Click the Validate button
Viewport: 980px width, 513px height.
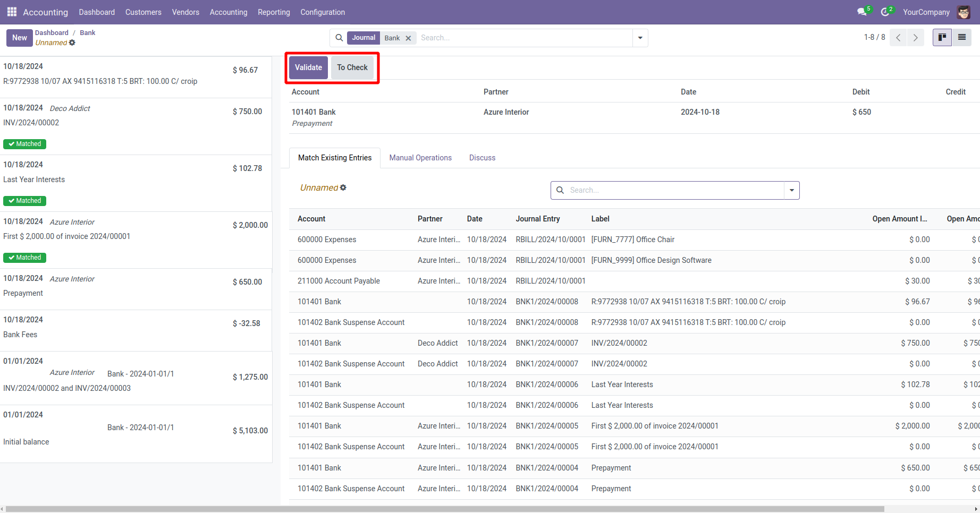tap(308, 67)
